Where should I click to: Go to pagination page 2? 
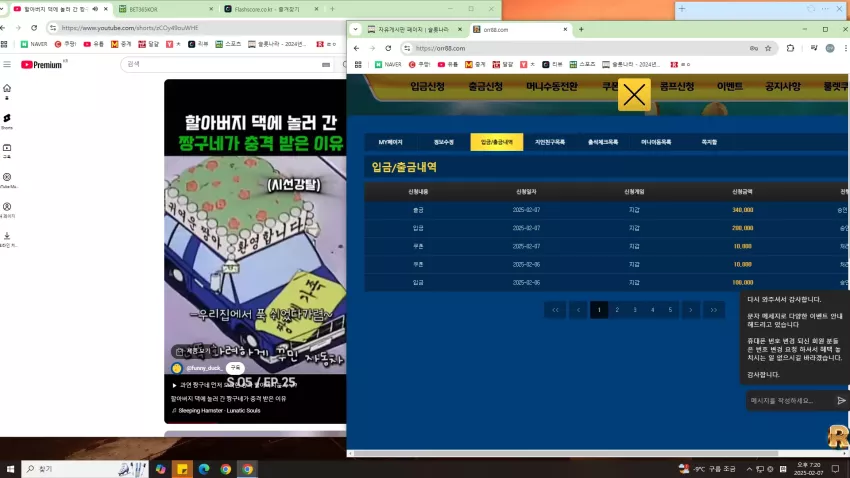click(617, 310)
